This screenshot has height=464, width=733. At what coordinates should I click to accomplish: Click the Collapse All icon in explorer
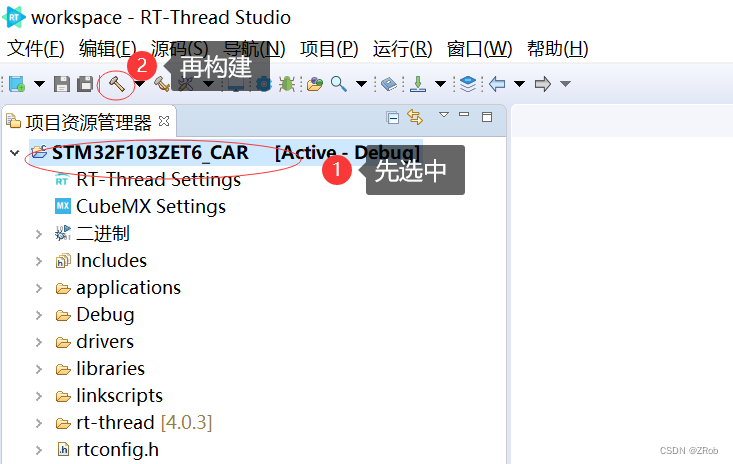tap(393, 117)
